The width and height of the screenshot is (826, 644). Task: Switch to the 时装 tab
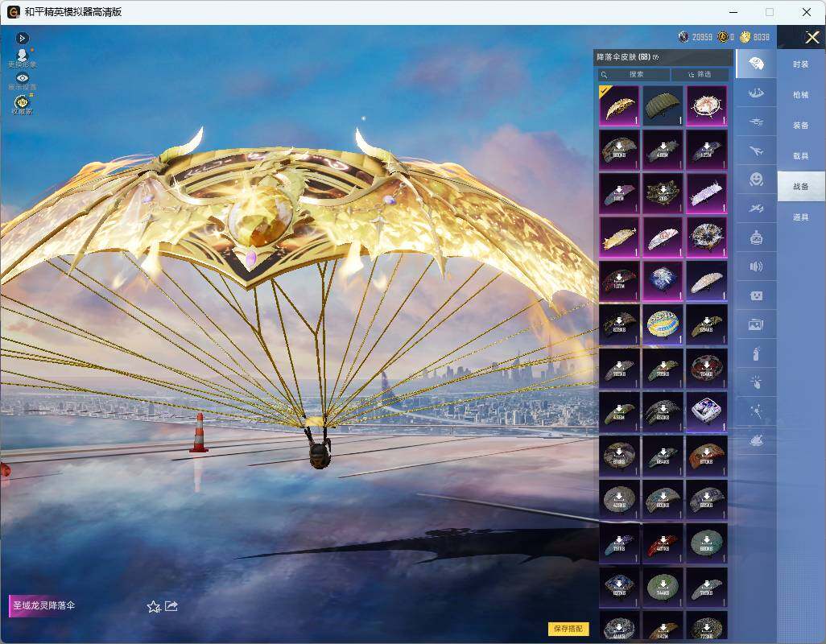801,64
